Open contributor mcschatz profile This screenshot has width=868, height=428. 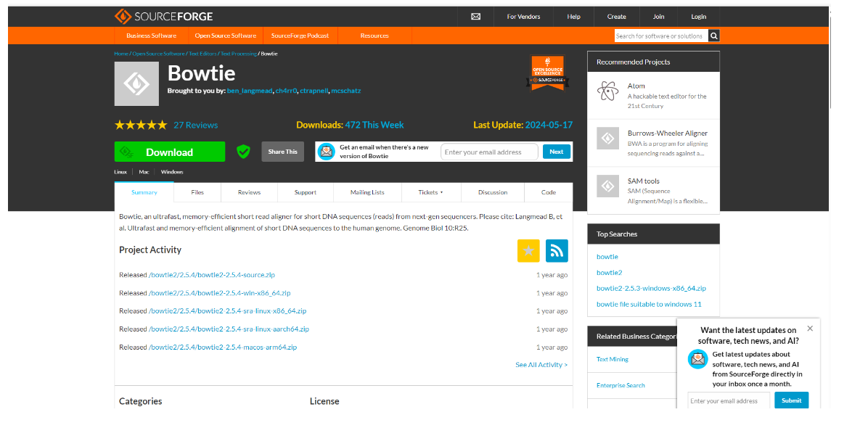[x=346, y=90]
